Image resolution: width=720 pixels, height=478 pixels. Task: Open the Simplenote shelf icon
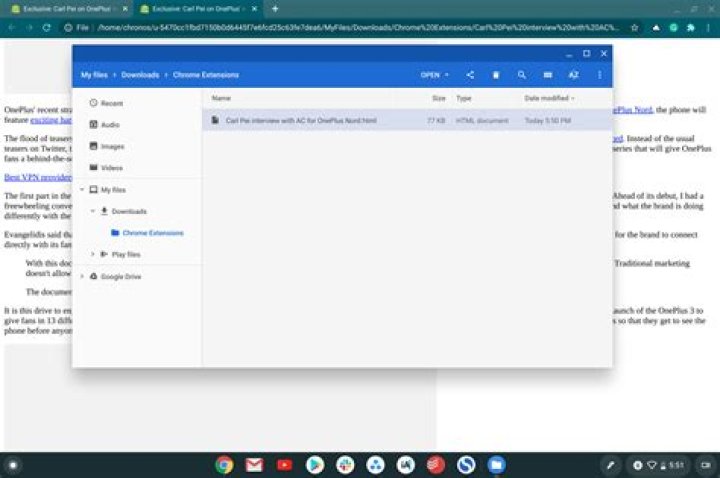coord(466,465)
